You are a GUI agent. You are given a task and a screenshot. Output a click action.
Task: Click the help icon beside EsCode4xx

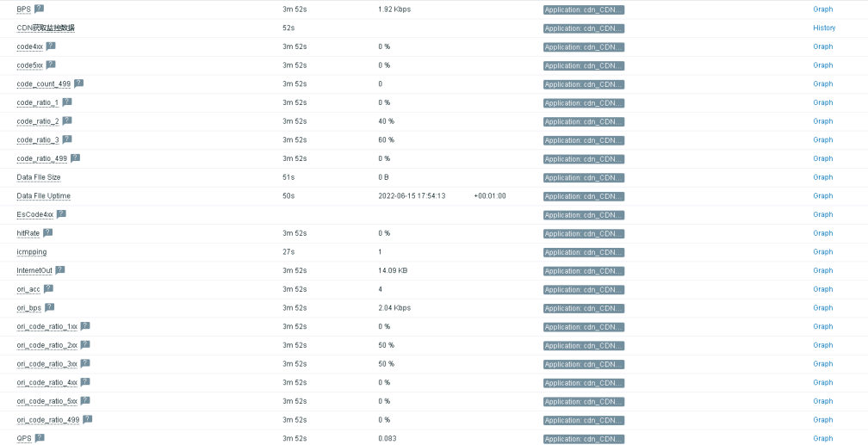(61, 214)
